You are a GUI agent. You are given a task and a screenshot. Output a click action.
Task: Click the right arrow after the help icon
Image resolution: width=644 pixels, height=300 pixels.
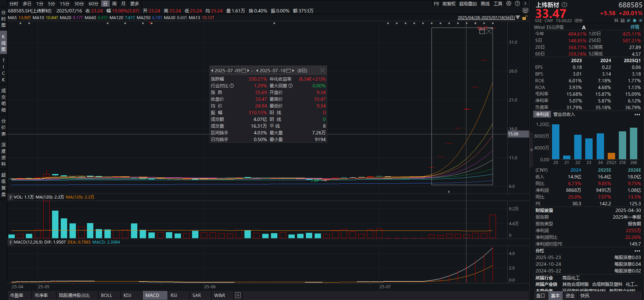(525, 3)
